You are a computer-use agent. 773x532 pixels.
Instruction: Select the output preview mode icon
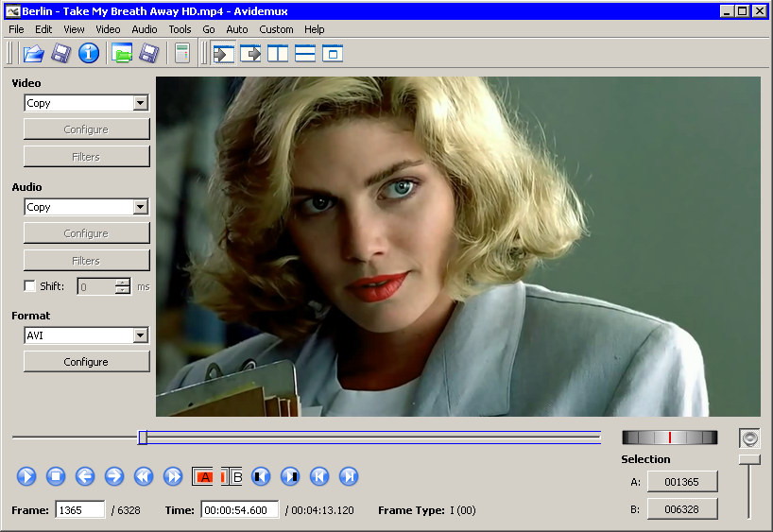[x=250, y=53]
